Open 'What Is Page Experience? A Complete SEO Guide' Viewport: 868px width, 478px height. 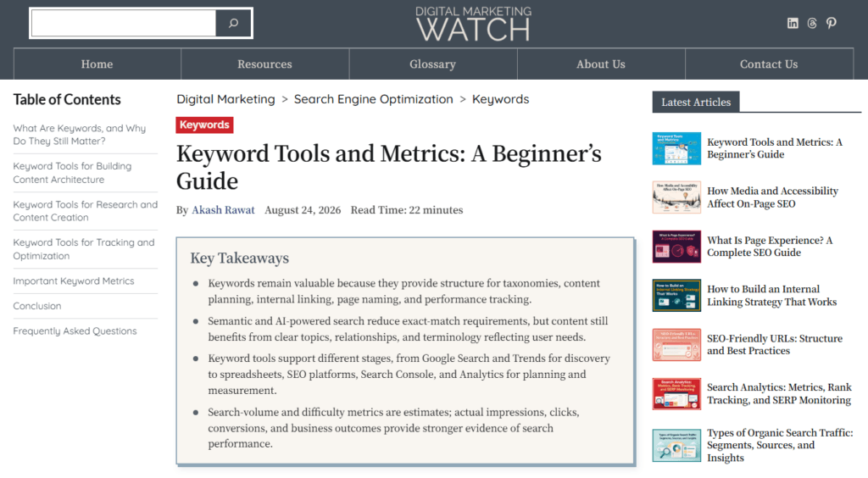coord(770,246)
